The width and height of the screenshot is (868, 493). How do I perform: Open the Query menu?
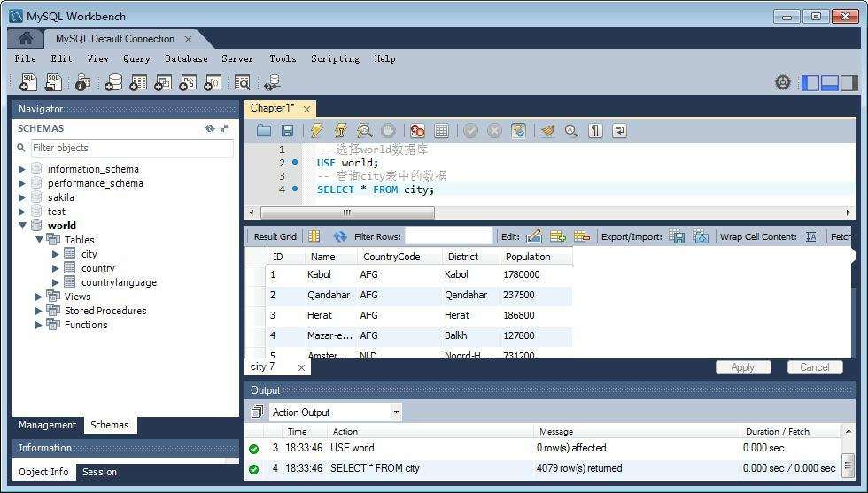coord(136,58)
